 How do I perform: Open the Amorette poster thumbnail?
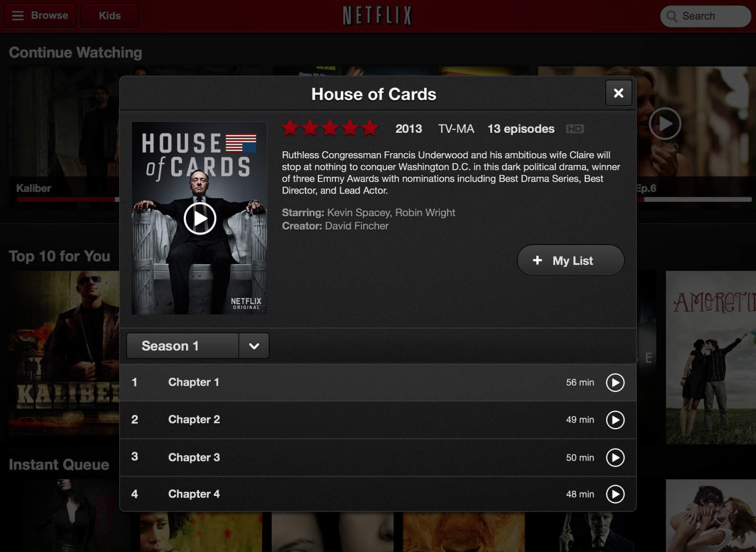(711, 357)
